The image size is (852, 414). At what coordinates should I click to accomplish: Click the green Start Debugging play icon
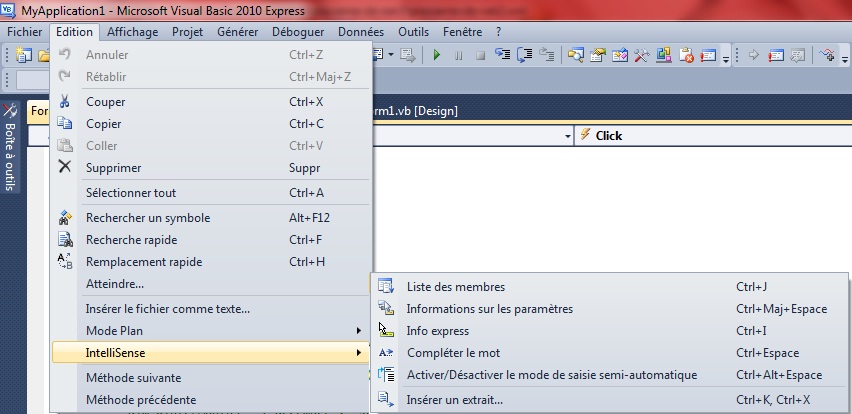[436, 55]
